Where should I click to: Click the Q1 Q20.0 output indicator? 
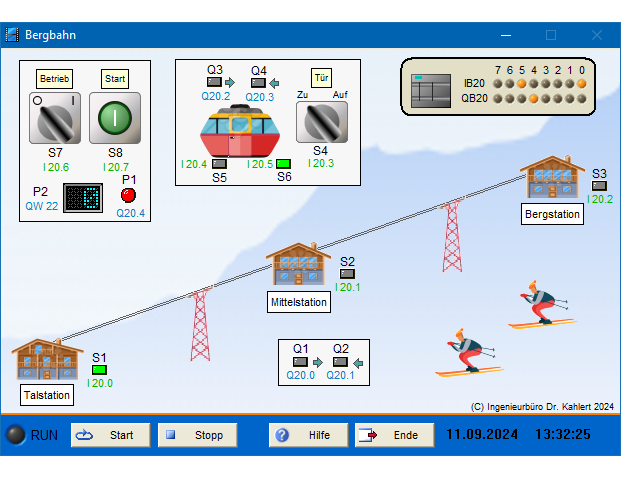[300, 362]
